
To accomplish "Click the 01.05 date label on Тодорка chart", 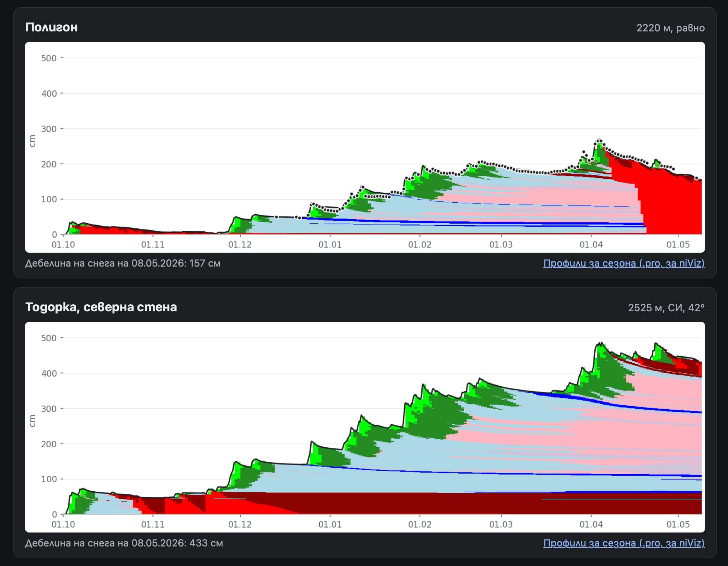I will (678, 524).
